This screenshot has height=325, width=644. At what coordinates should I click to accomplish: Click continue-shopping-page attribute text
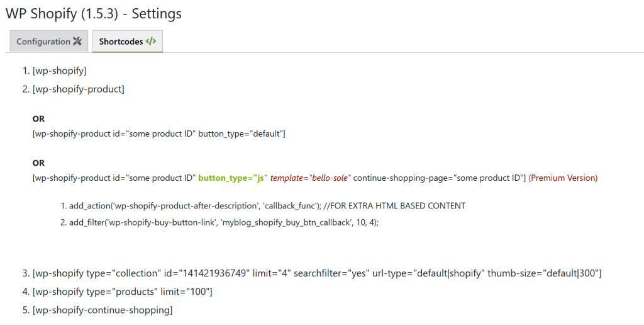coord(440,178)
